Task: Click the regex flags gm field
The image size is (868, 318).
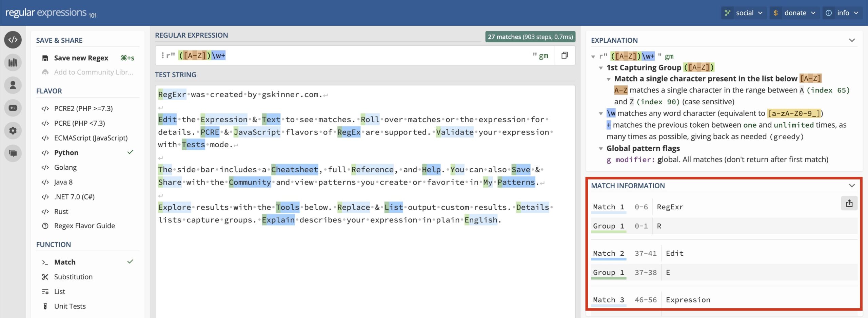Action: click(543, 56)
